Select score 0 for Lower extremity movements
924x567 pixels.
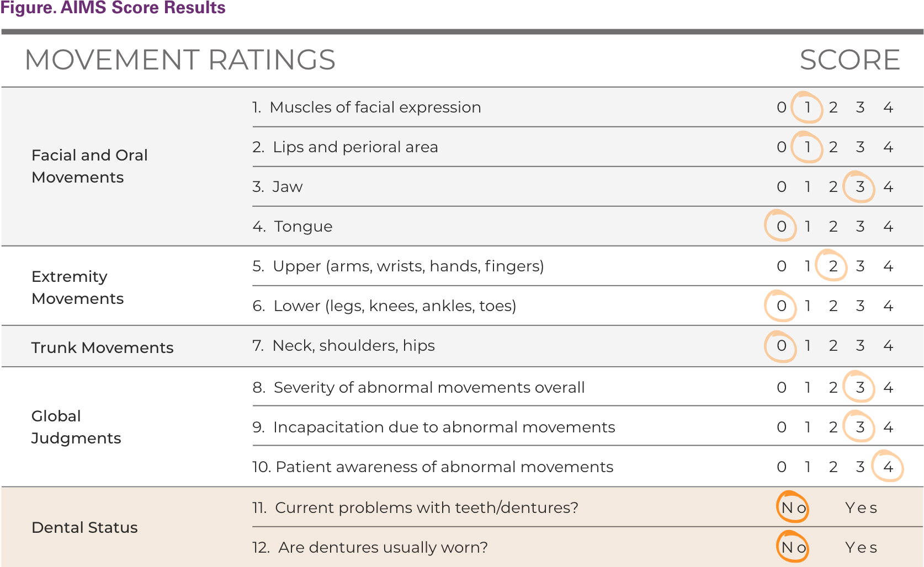[781, 306]
